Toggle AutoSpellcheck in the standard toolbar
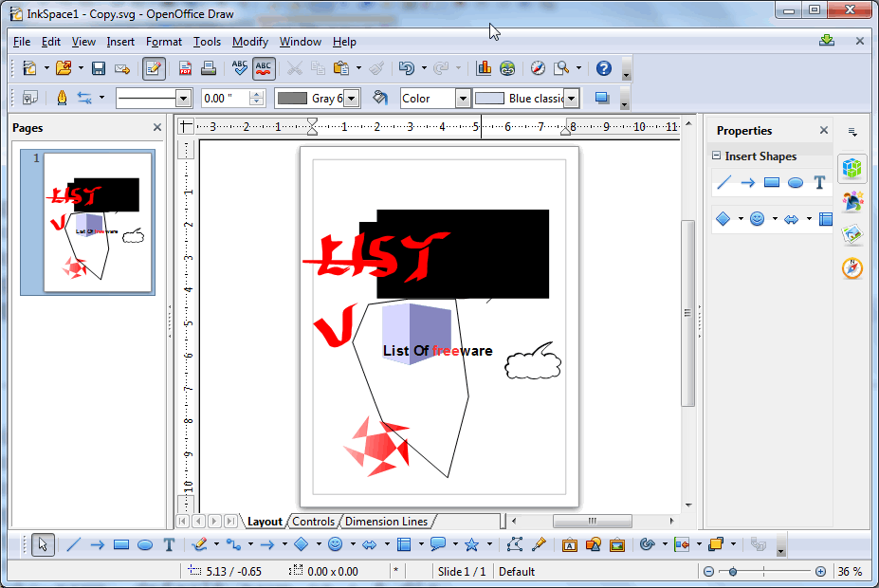Viewport: 879px width, 588px height. coord(263,67)
